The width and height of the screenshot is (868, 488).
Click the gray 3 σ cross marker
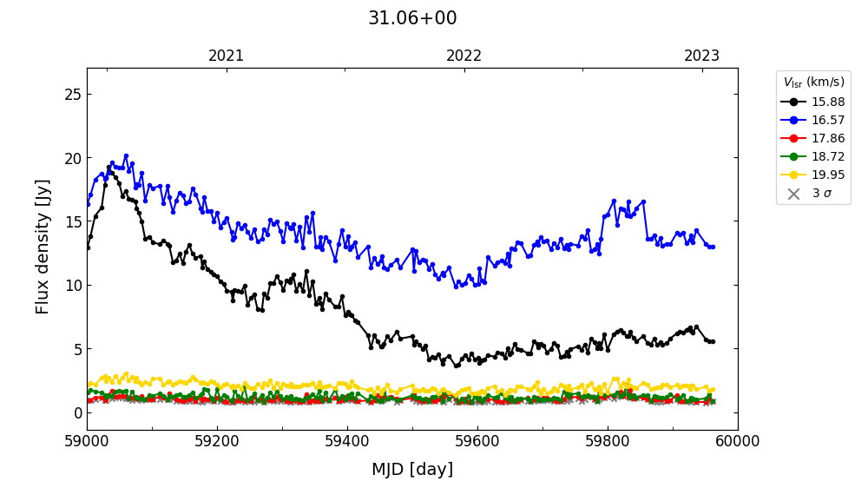[x=793, y=194]
